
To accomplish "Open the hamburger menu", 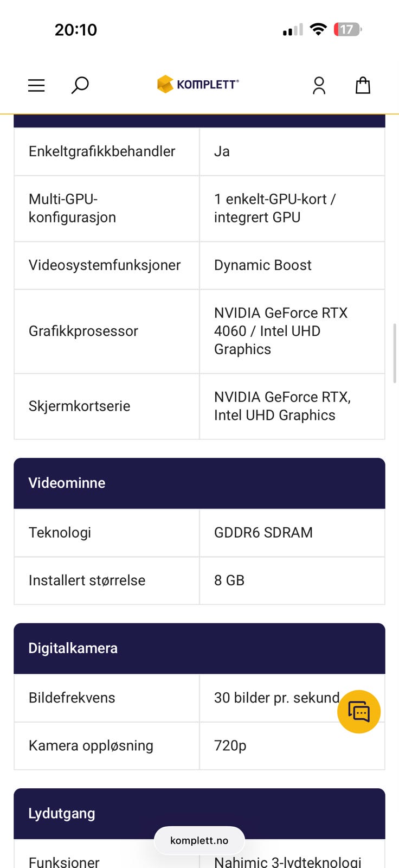I will (36, 85).
